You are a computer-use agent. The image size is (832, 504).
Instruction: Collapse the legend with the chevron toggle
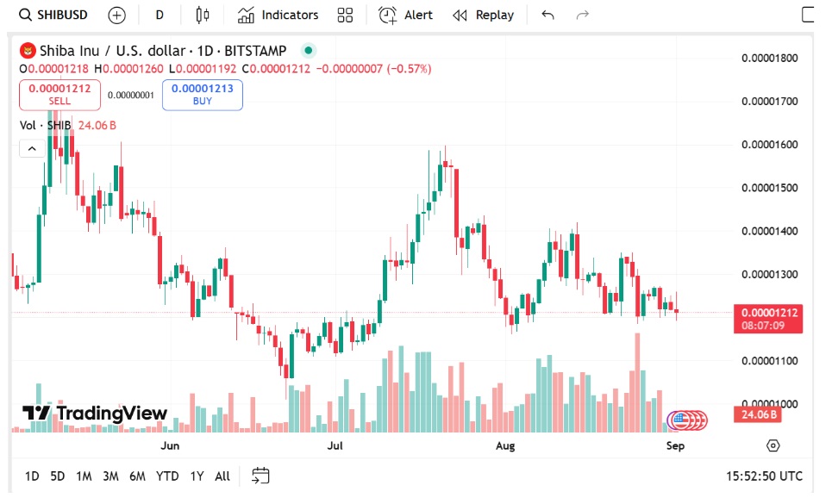coord(32,147)
